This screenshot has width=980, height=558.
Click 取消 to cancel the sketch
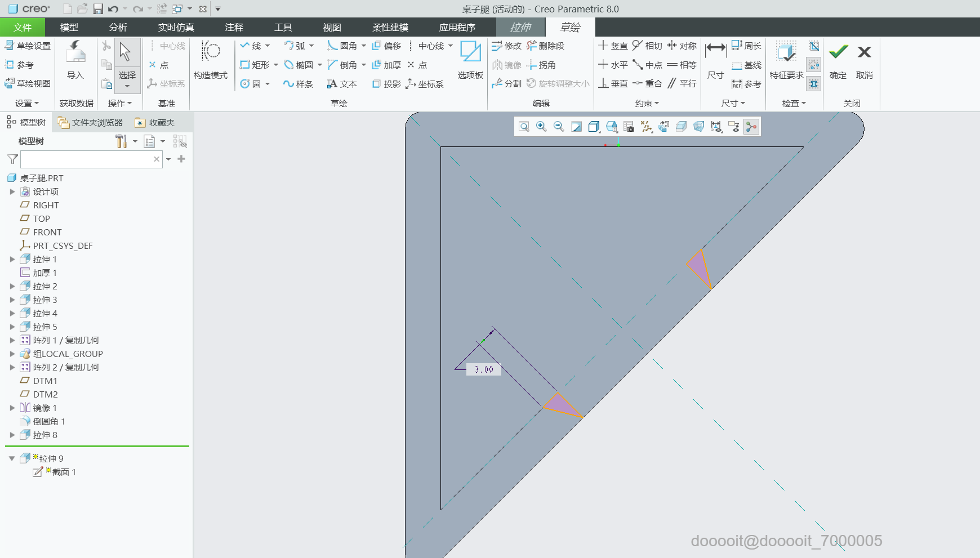coord(865,60)
